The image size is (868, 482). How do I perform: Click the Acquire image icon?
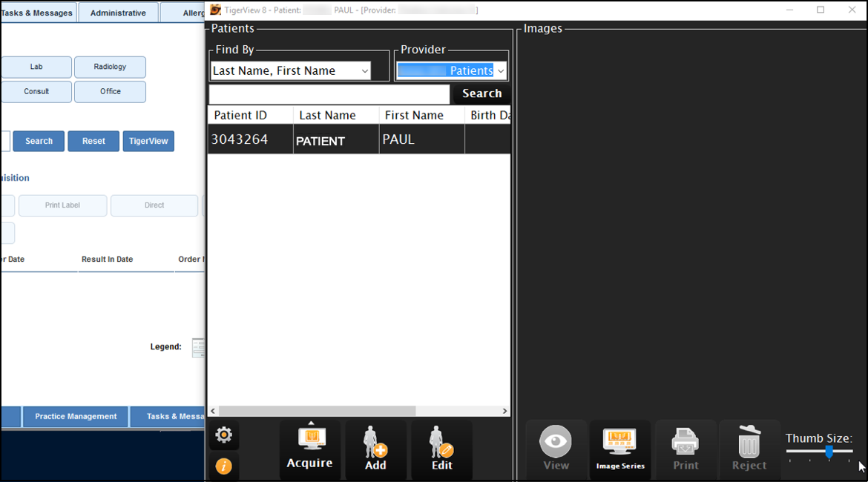point(310,450)
